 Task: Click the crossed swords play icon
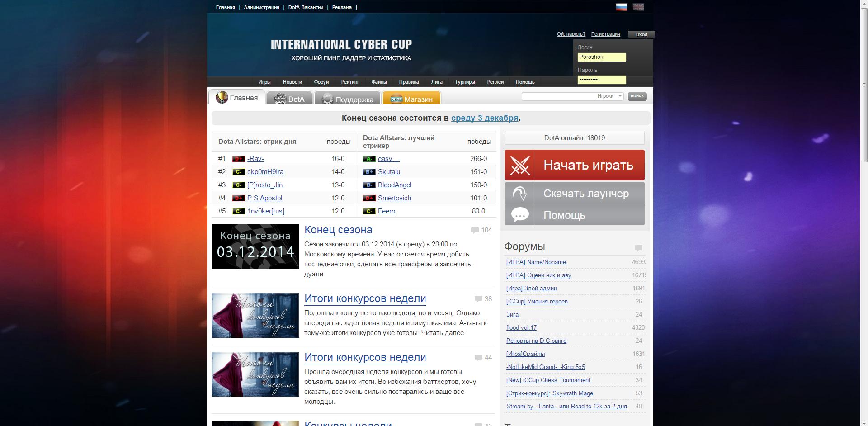click(520, 165)
